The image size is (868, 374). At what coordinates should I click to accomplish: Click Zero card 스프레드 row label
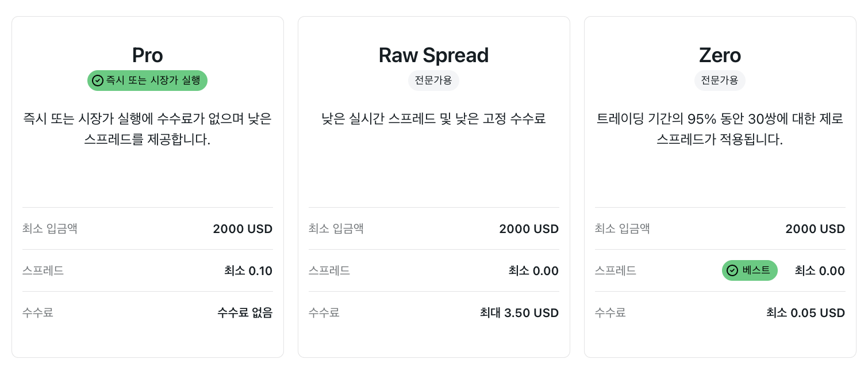(616, 271)
